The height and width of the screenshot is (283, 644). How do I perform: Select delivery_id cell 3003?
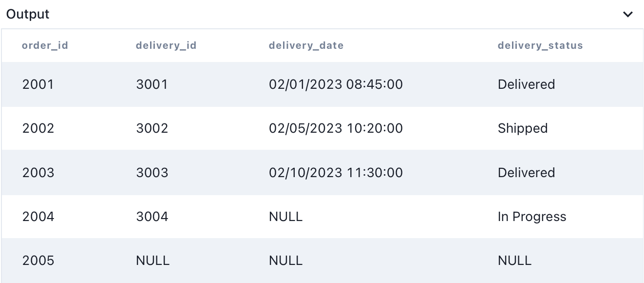[x=152, y=173]
